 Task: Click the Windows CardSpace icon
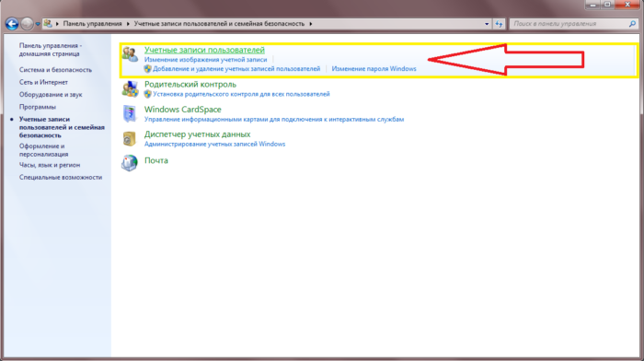(x=130, y=114)
